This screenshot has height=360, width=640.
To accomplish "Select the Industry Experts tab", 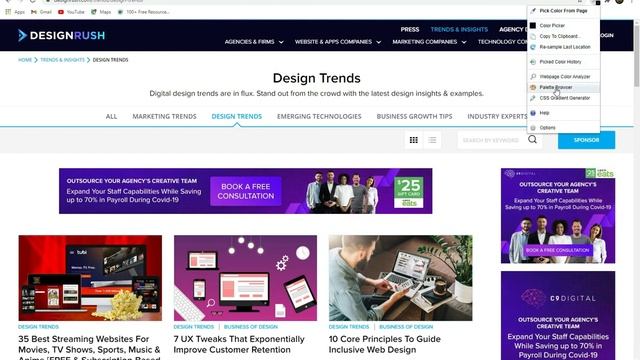I will pos(497,116).
